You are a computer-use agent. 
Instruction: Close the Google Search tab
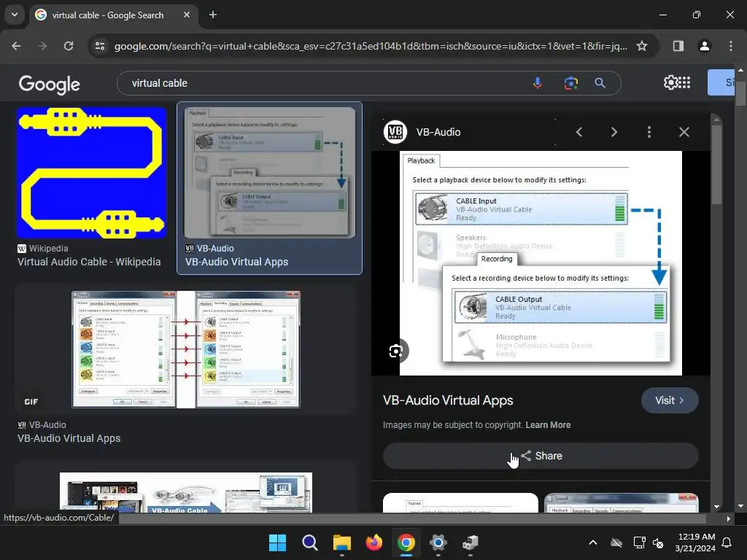pos(187,15)
